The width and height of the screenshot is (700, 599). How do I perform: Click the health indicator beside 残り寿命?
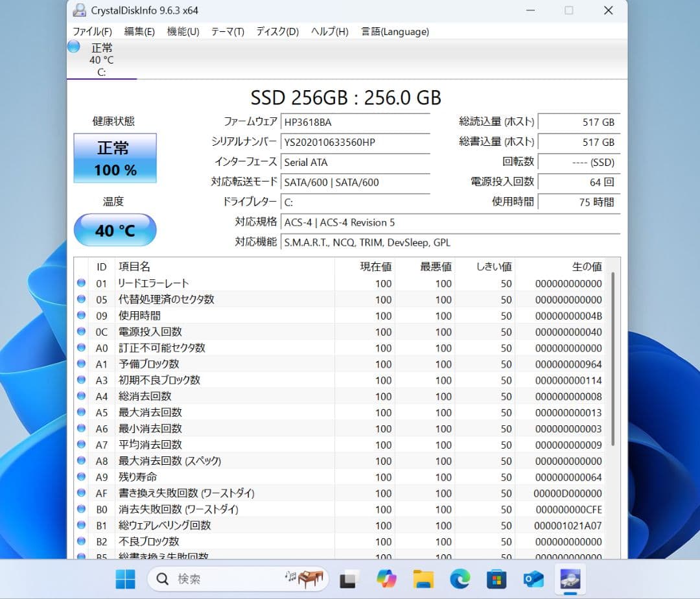[x=81, y=477]
